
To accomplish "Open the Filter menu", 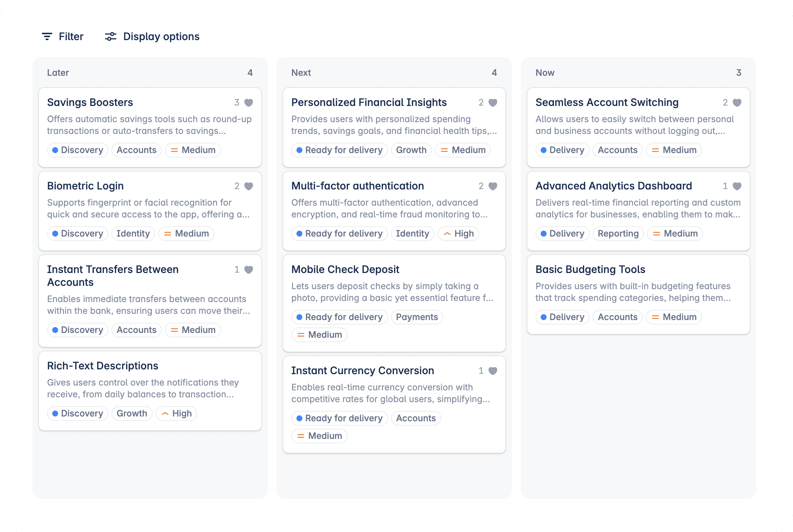I will (x=71, y=36).
